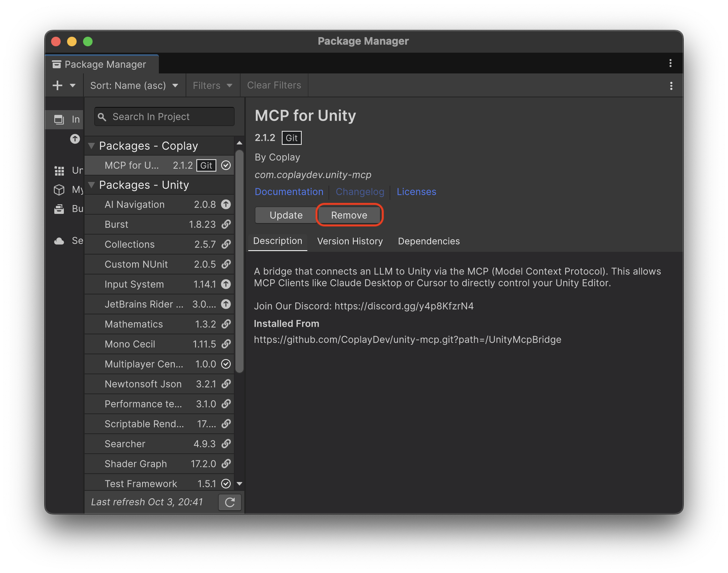Click the Updates arrow sidebar icon
The image size is (728, 573).
(x=75, y=139)
